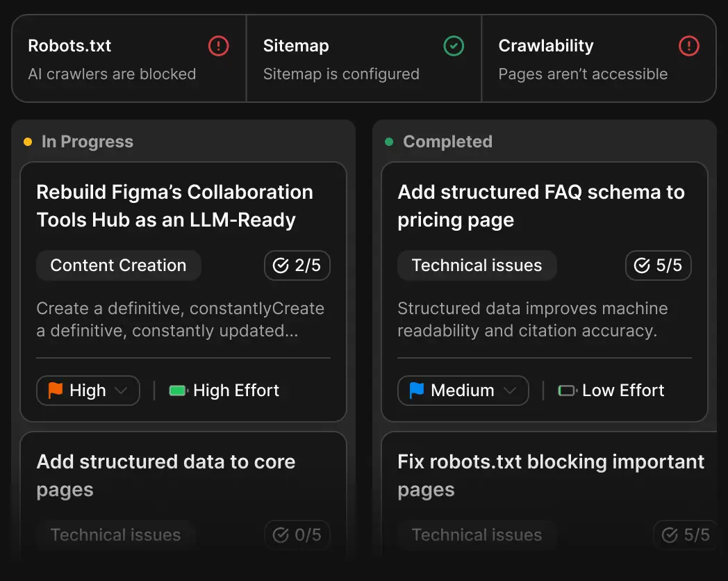Click the Robots.txt heading

[69, 45]
